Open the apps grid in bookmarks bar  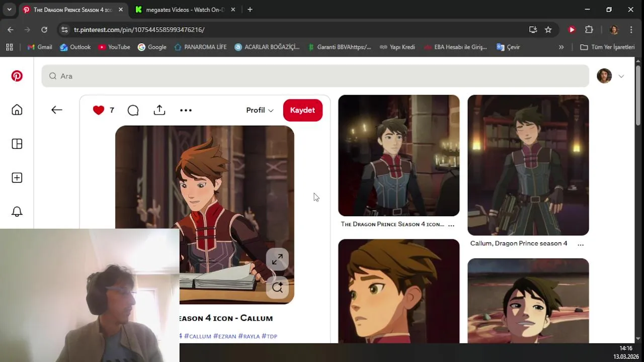(x=9, y=47)
